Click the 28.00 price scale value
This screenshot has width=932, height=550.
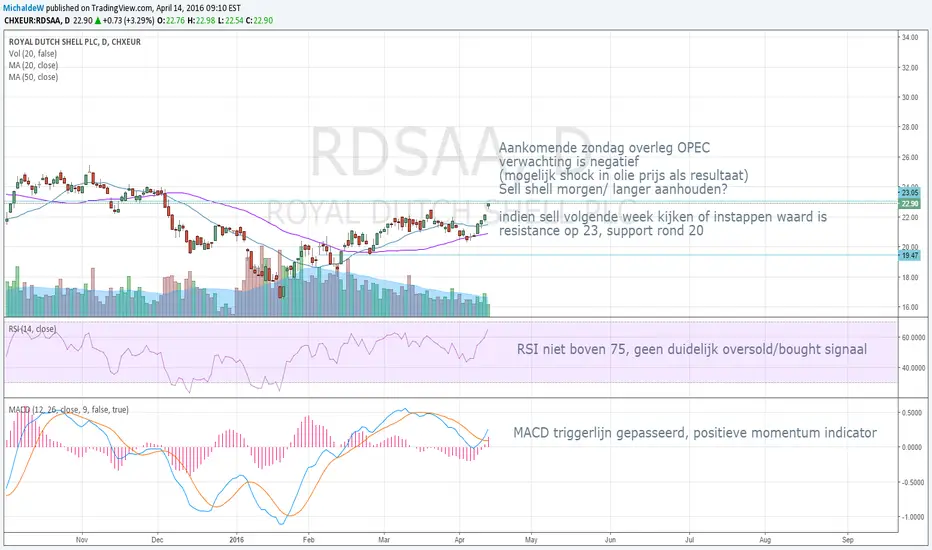point(910,127)
